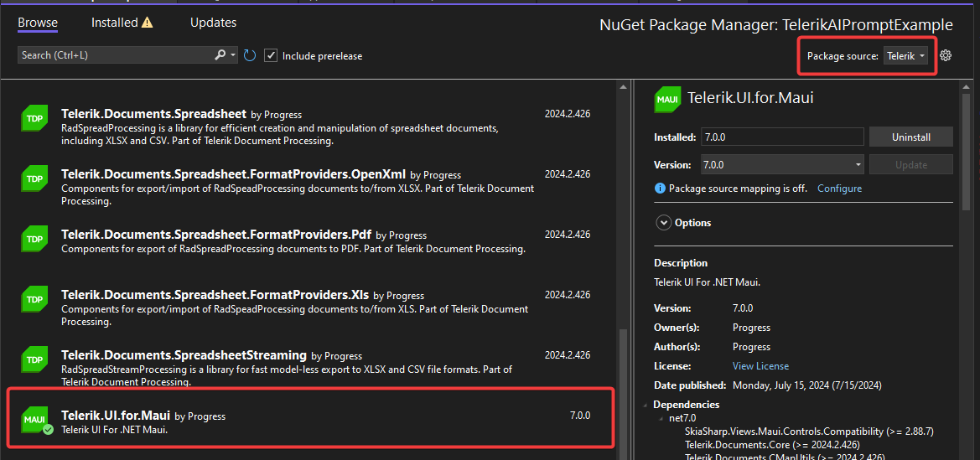Viewport: 980px width, 460px height.
Task: Click the Telerik.Documents.Spreadsheet TDP icon
Action: [x=34, y=117]
